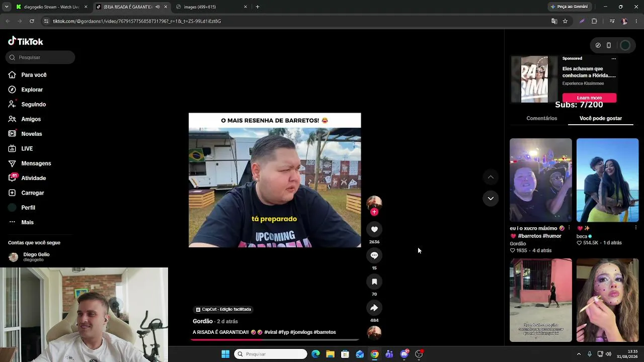
Task: Follow creator with red plus button
Action: [374, 212]
